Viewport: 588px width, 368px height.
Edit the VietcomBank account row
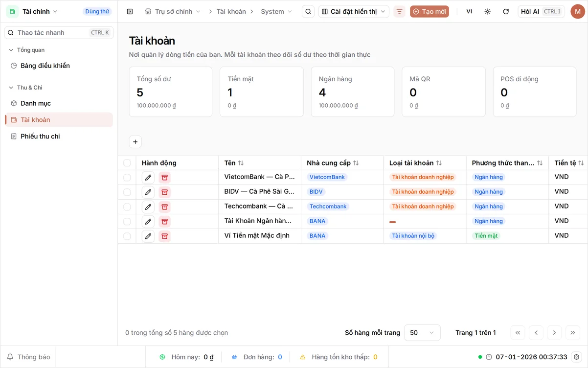click(148, 177)
